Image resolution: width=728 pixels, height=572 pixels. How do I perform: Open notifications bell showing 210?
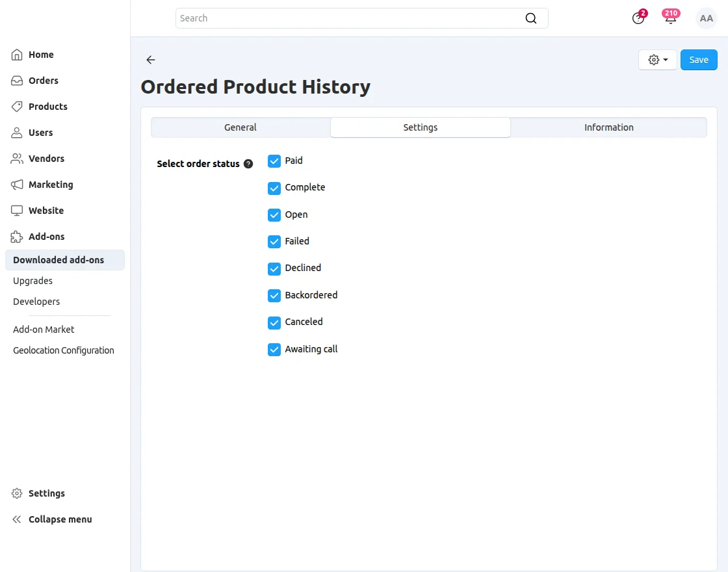[x=670, y=18]
